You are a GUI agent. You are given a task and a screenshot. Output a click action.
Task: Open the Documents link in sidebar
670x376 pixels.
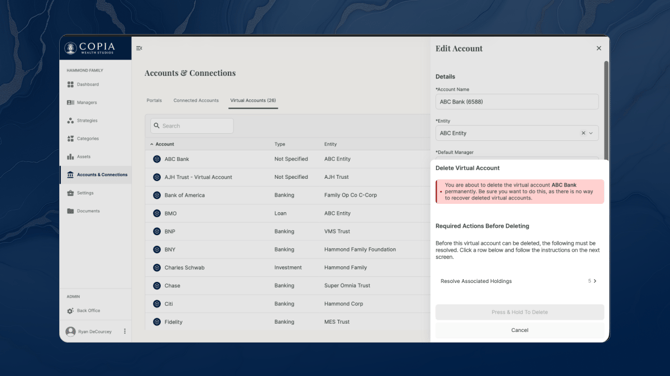tap(88, 211)
